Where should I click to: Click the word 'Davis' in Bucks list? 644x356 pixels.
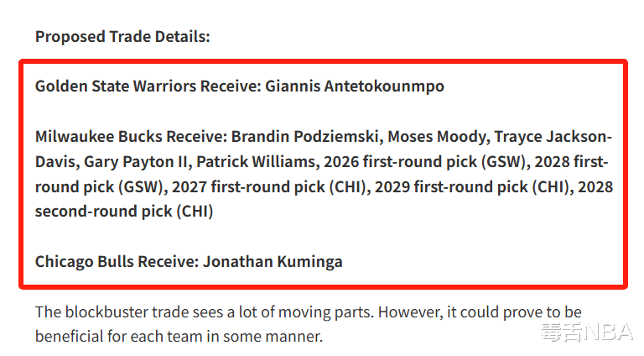[55, 162]
